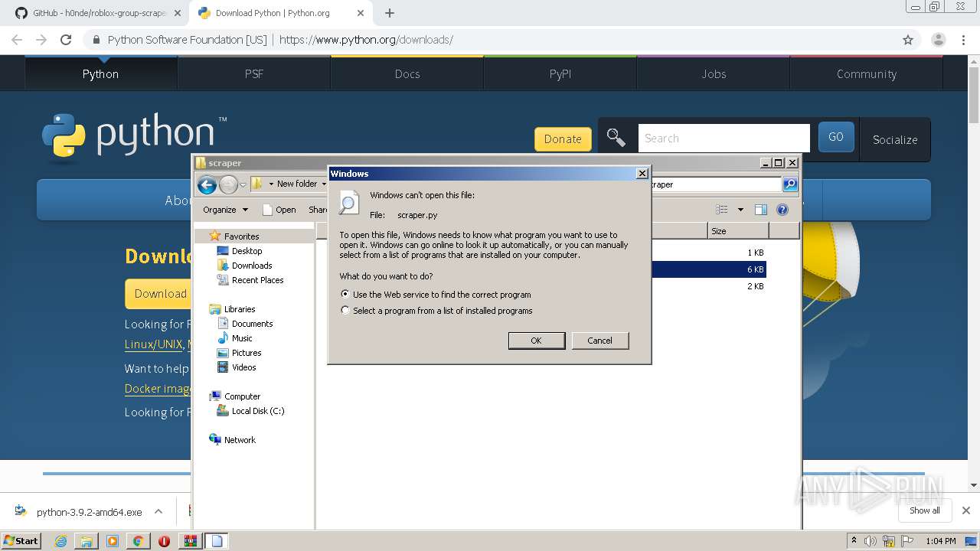Open Community top navigation tab
This screenshot has height=551, width=980.
click(x=867, y=73)
